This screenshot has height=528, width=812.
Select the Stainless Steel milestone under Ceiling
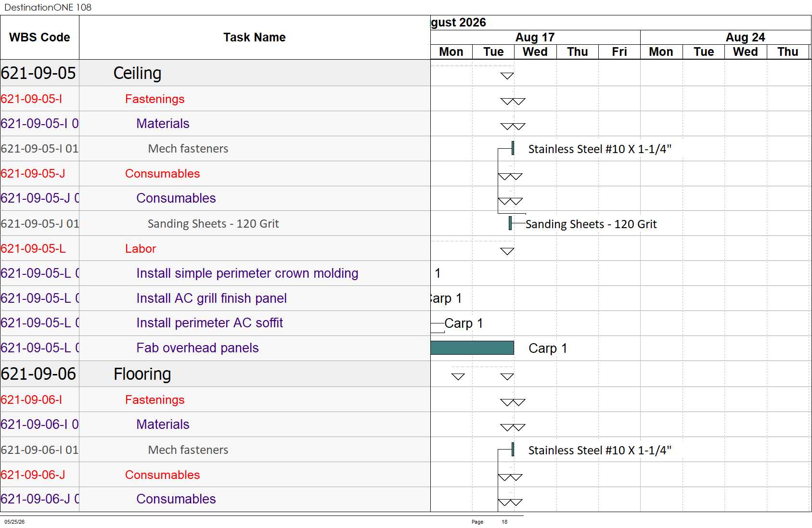[x=513, y=148]
